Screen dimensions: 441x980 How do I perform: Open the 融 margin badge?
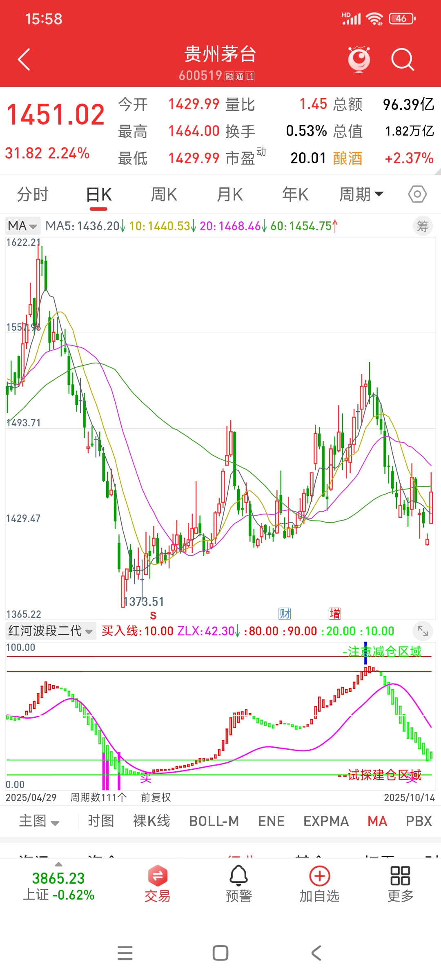(x=229, y=76)
